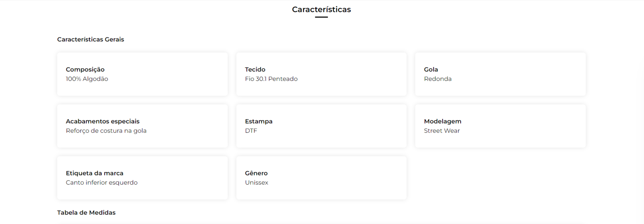Select Canto inferior esquerdo text
This screenshot has height=224, width=644.
[x=101, y=183]
